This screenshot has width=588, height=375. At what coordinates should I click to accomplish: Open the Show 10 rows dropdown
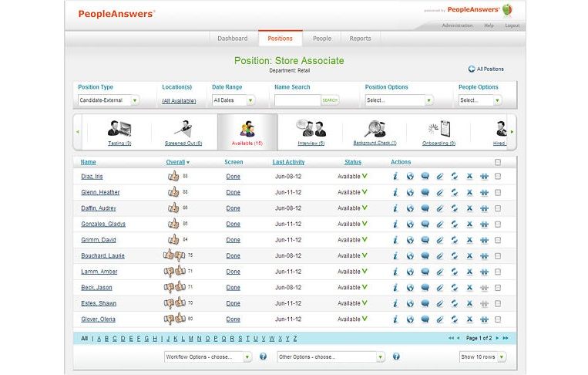click(x=483, y=356)
